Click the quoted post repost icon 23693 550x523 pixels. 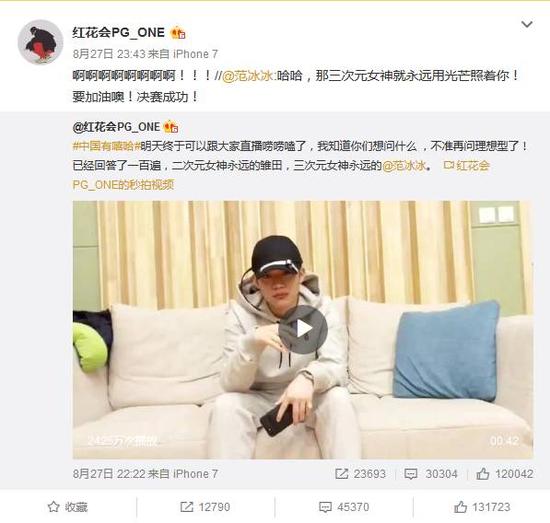point(360,474)
